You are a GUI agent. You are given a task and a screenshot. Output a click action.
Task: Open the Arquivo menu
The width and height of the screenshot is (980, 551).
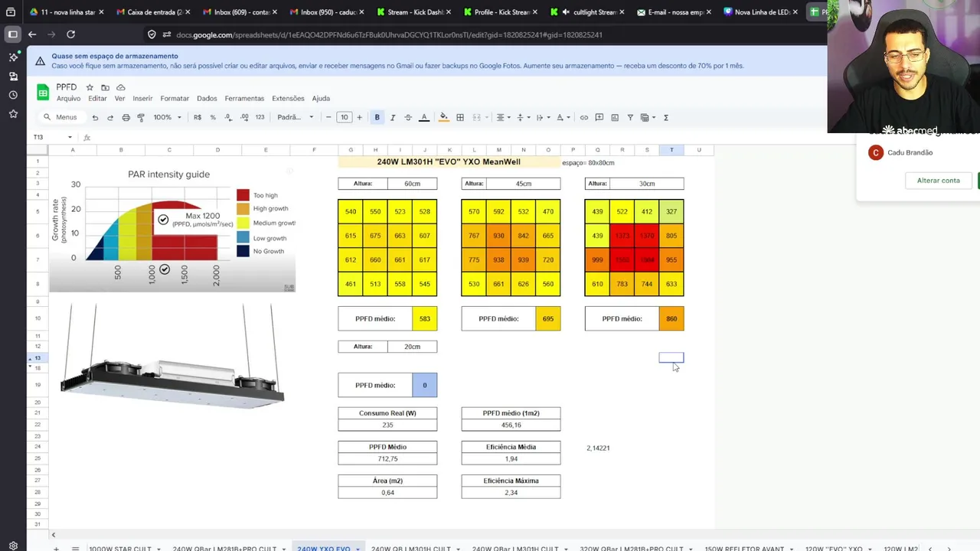click(x=68, y=98)
